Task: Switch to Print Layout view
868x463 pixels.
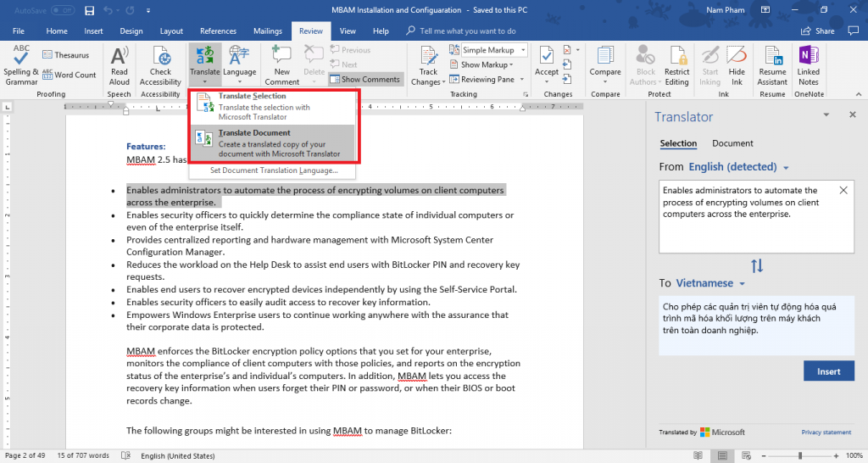Action: pyautogui.click(x=722, y=456)
